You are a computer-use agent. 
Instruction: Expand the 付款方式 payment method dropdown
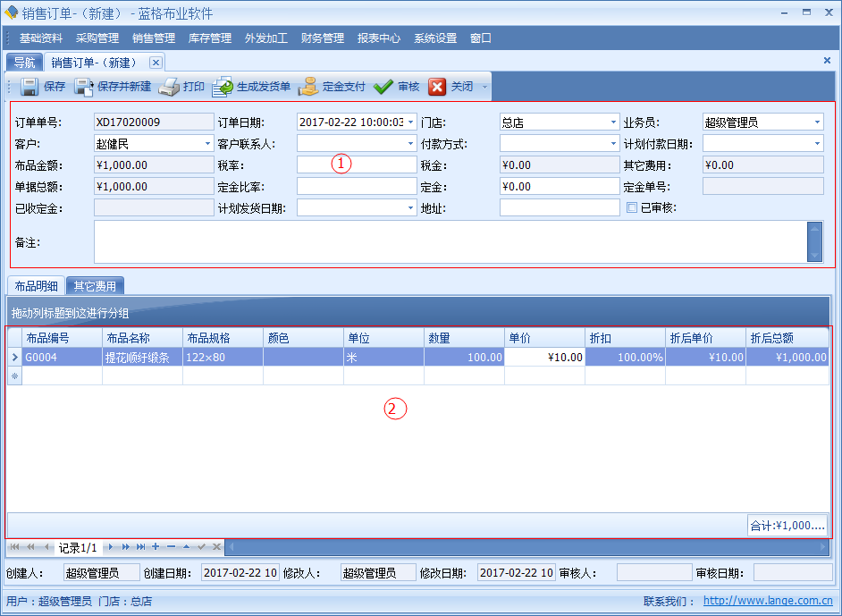coord(613,144)
